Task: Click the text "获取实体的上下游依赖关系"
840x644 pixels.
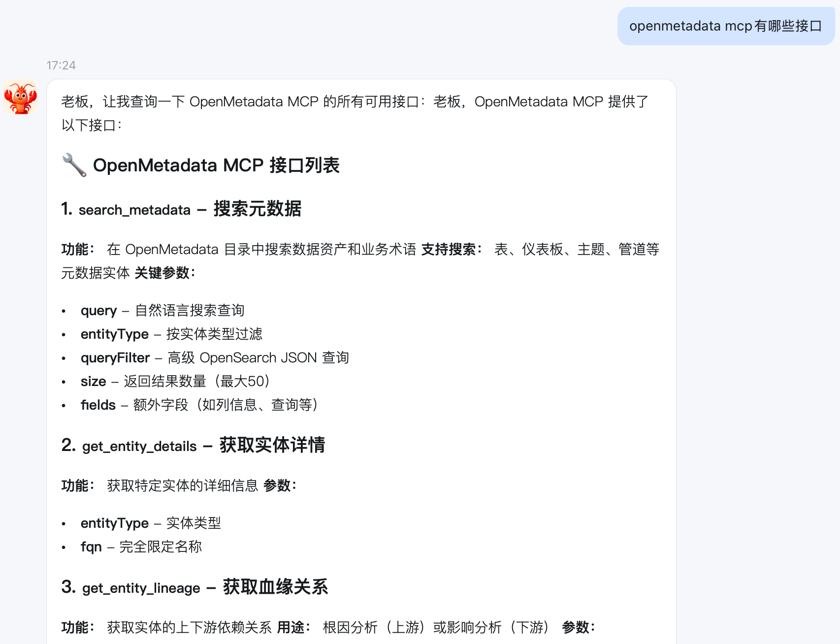Action: (189, 628)
